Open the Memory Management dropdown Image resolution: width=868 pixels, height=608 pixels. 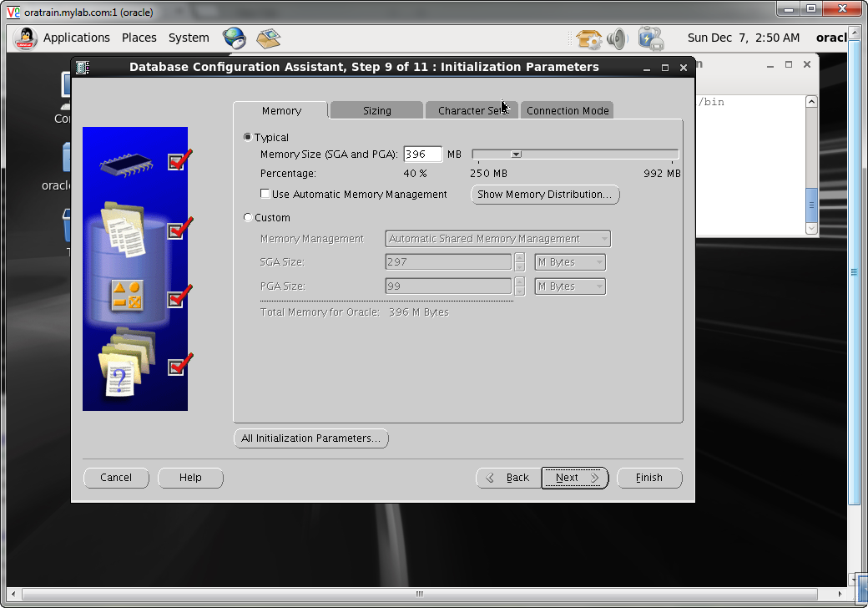497,239
